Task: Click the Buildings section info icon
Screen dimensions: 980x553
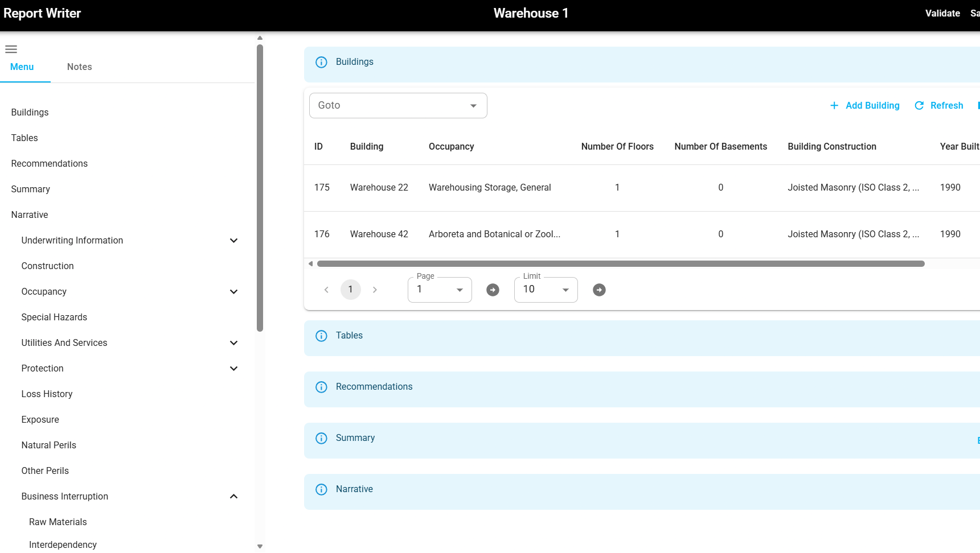Action: (321, 62)
